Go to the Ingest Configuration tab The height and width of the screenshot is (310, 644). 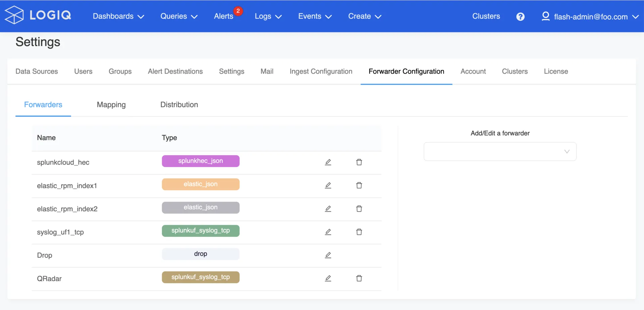pos(321,71)
